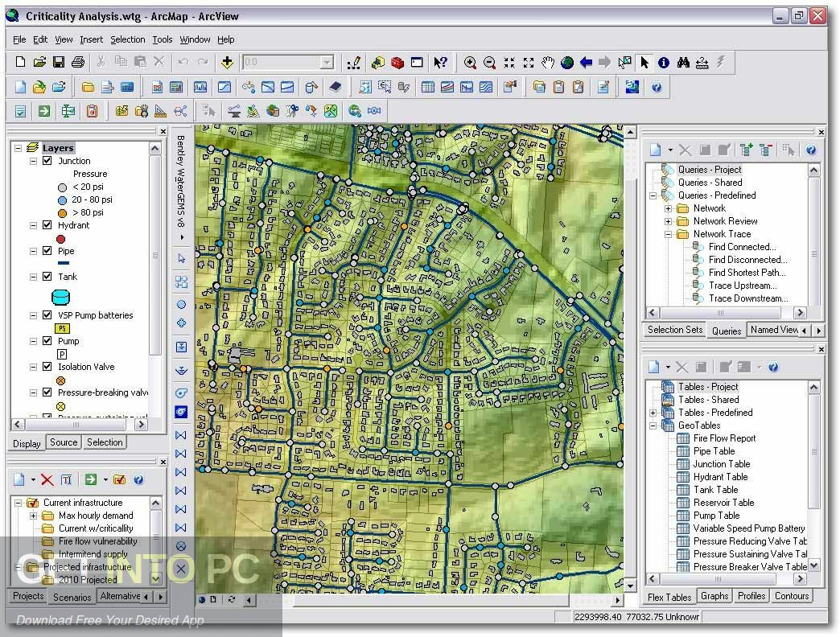Viewport: 840px width, 637px height.
Task: Collapse the GeoTables node
Action: click(x=653, y=425)
